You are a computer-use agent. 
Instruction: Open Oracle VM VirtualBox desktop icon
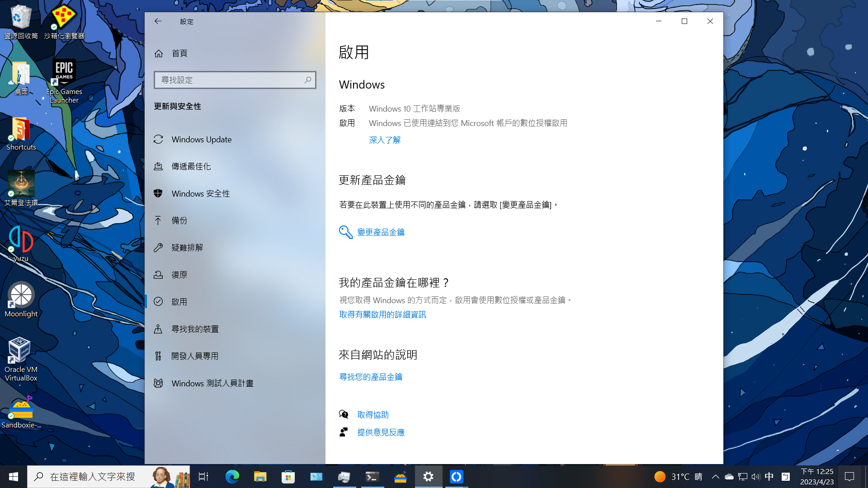21,359
